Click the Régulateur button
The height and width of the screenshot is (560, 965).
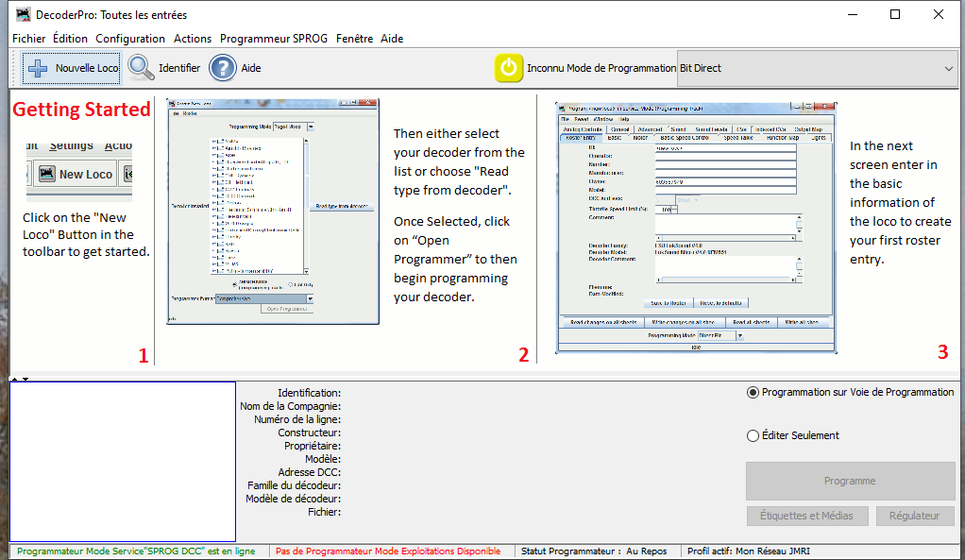coord(914,516)
